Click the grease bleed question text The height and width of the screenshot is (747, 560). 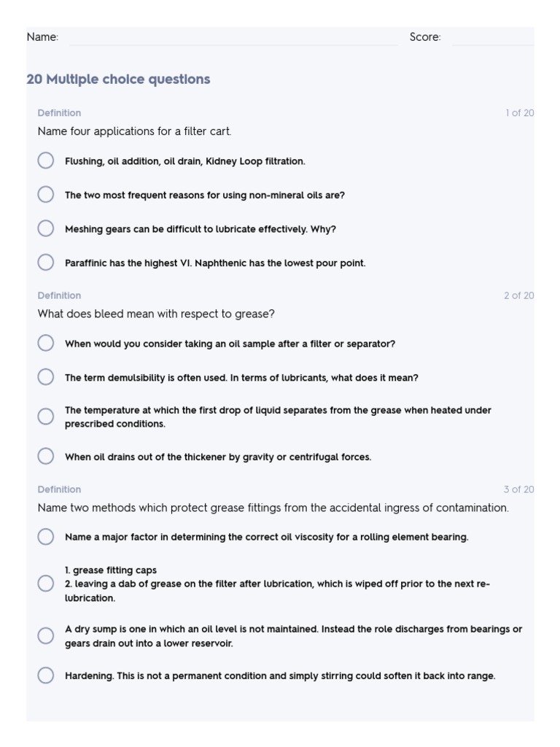[x=156, y=314]
